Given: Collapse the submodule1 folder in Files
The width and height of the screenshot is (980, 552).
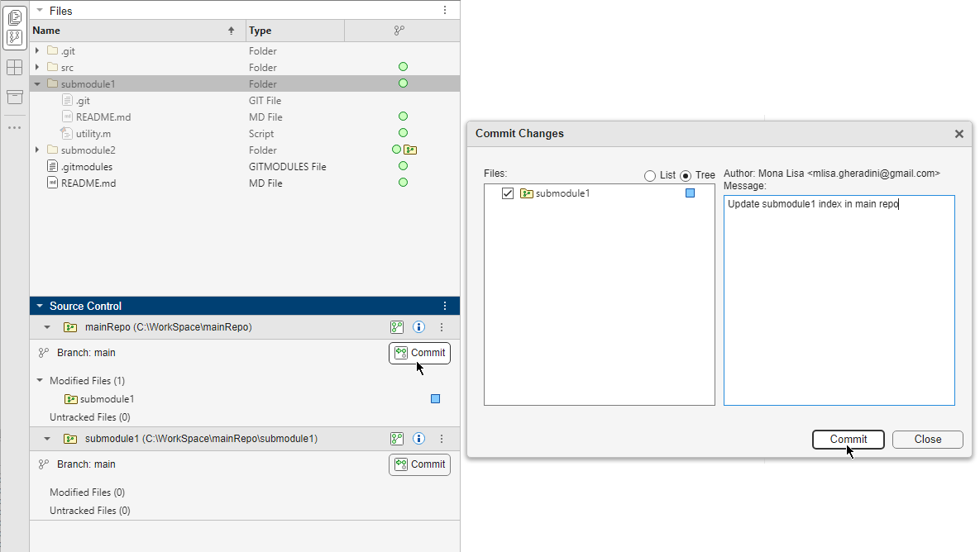Looking at the screenshot, I should click(x=36, y=83).
